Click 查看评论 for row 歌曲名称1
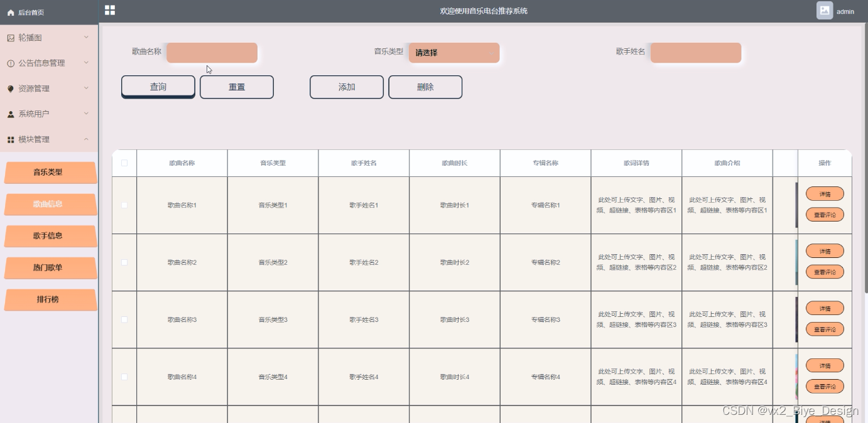The width and height of the screenshot is (868, 423). (x=825, y=215)
